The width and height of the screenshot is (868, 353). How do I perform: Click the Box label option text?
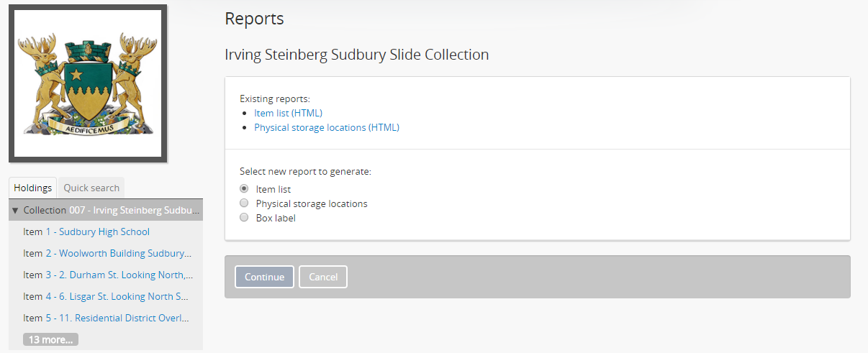point(276,218)
